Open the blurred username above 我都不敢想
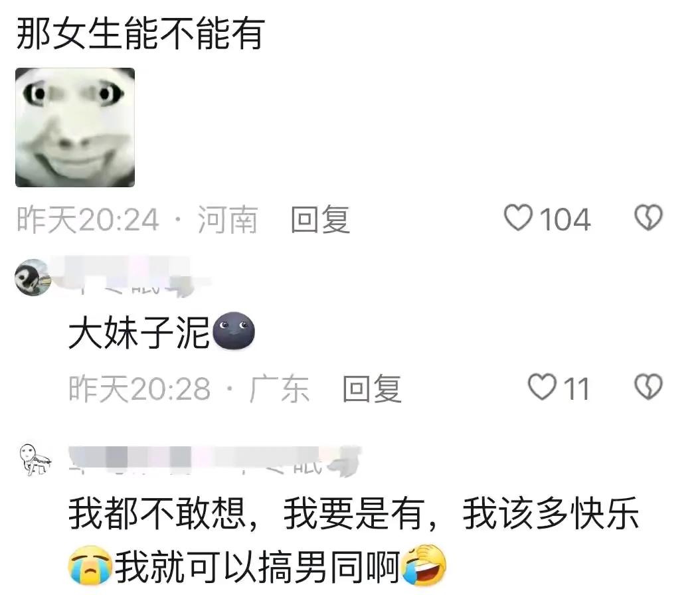Image resolution: width=700 pixels, height=595 pixels. coord(215,461)
